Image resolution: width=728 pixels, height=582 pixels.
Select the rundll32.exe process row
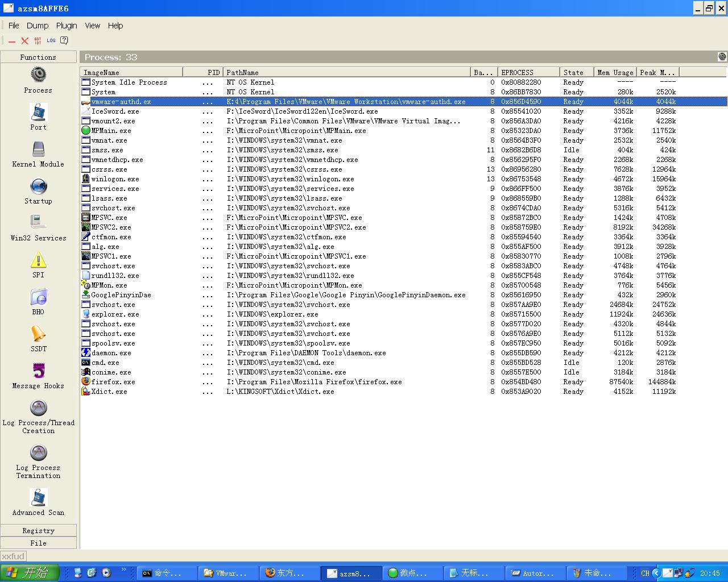404,276
